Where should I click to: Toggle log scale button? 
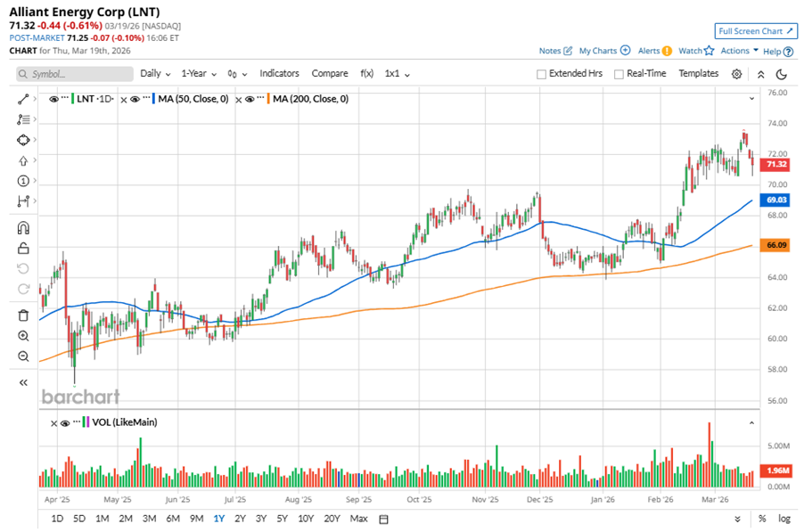(784, 519)
